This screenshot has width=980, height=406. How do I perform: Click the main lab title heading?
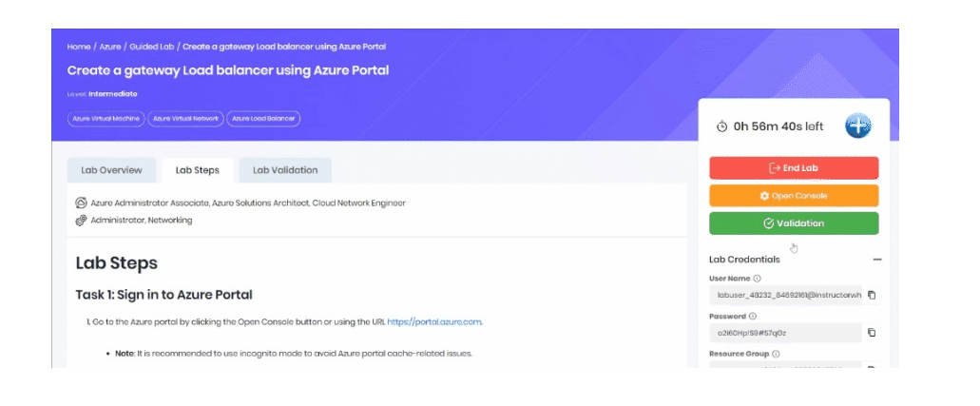[227, 70]
